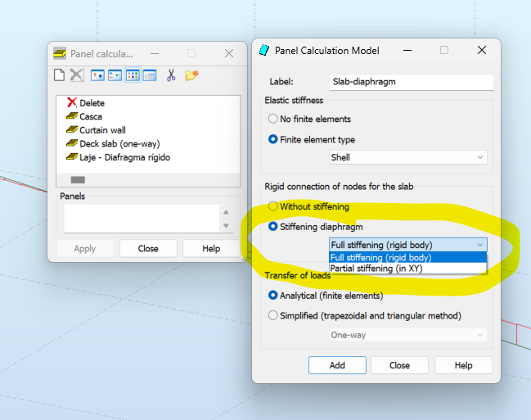Viewport: 531px width, 420px height.
Task: Switch to small icons view button
Action: (x=115, y=75)
